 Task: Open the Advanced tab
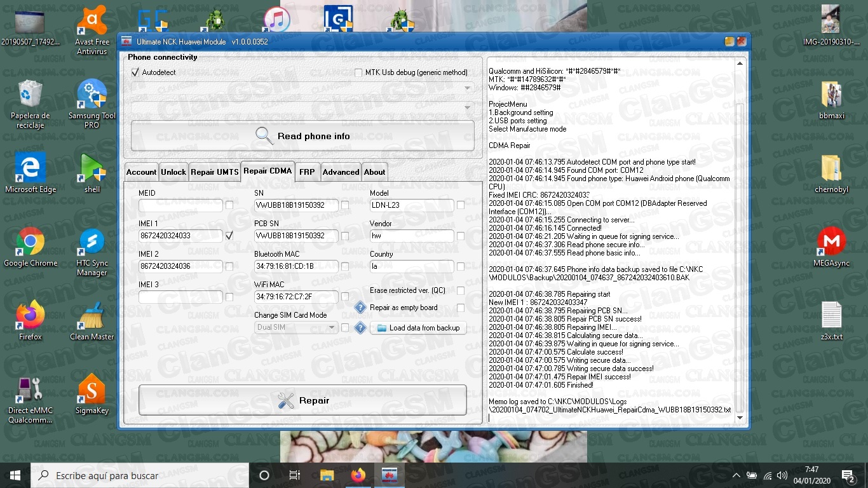click(x=341, y=172)
